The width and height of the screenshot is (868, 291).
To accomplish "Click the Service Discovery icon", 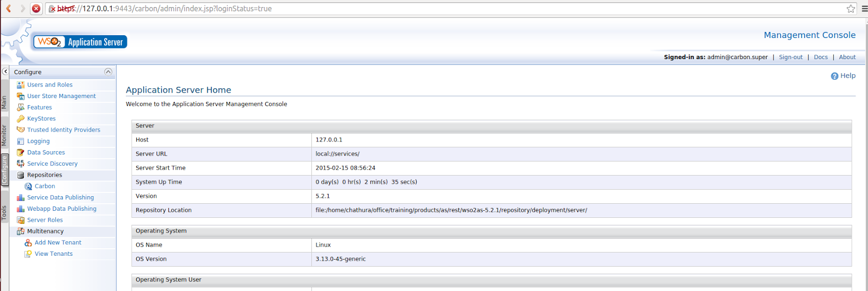I will 21,164.
